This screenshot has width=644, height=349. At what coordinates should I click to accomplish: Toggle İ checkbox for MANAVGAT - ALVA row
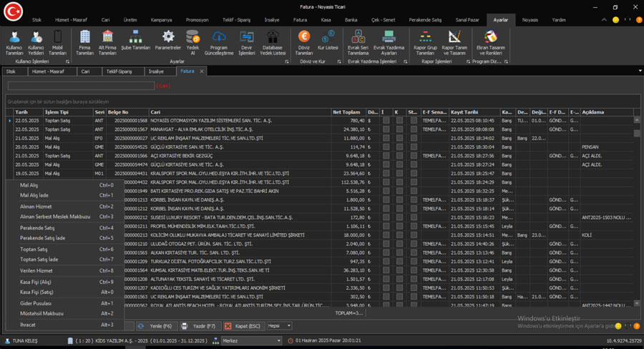[x=386, y=129]
